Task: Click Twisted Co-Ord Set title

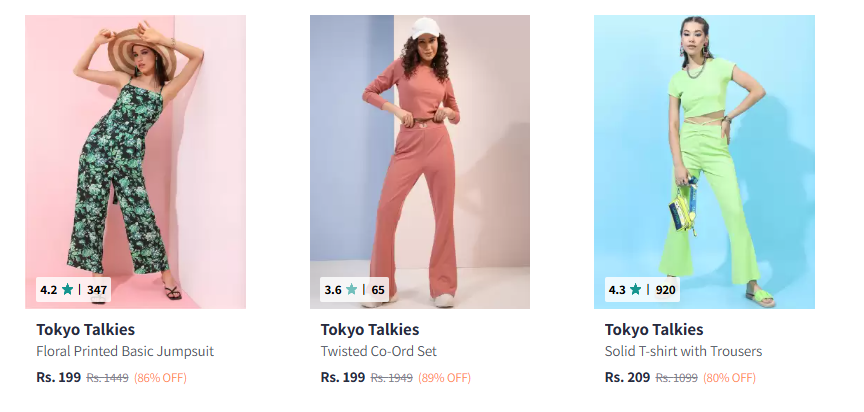Action: (x=378, y=352)
